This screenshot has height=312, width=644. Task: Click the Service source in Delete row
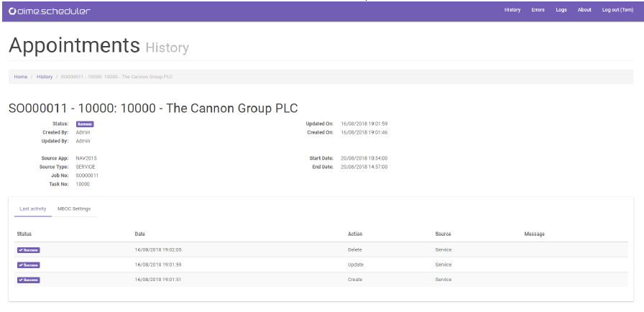(x=443, y=250)
